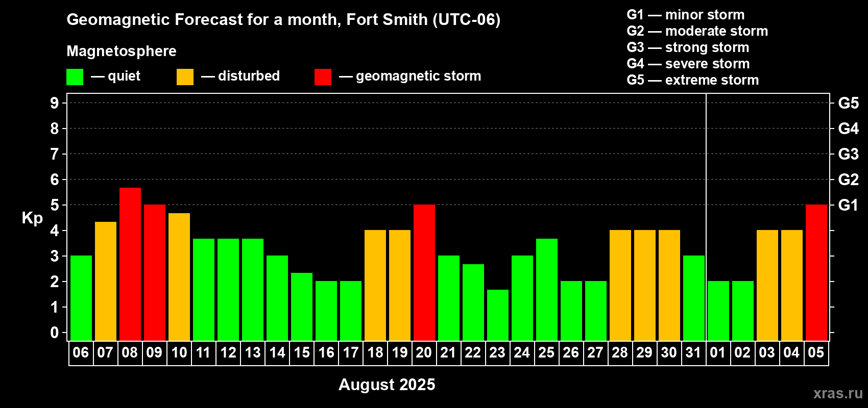This screenshot has height=408, width=868.
Task: Select the red bar for August 09
Action: click(x=155, y=273)
